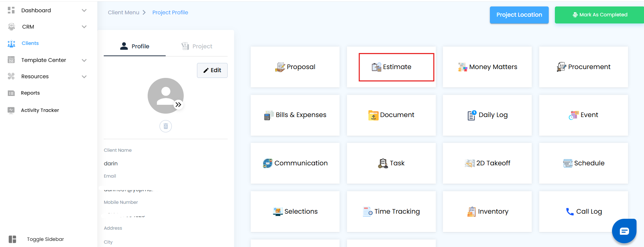This screenshot has width=644, height=247.
Task: Expand the Template Center chevron
Action: (x=84, y=60)
